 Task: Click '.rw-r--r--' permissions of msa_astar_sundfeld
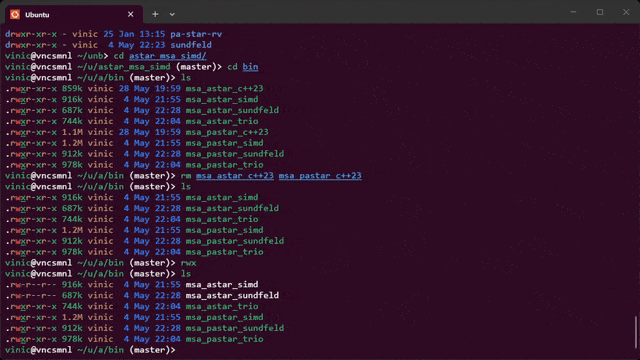(x=31, y=296)
